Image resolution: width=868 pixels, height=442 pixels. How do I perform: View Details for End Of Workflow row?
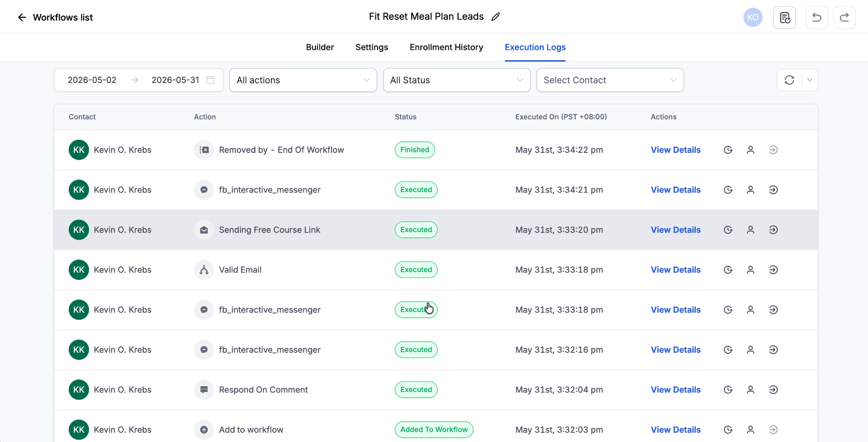(676, 150)
